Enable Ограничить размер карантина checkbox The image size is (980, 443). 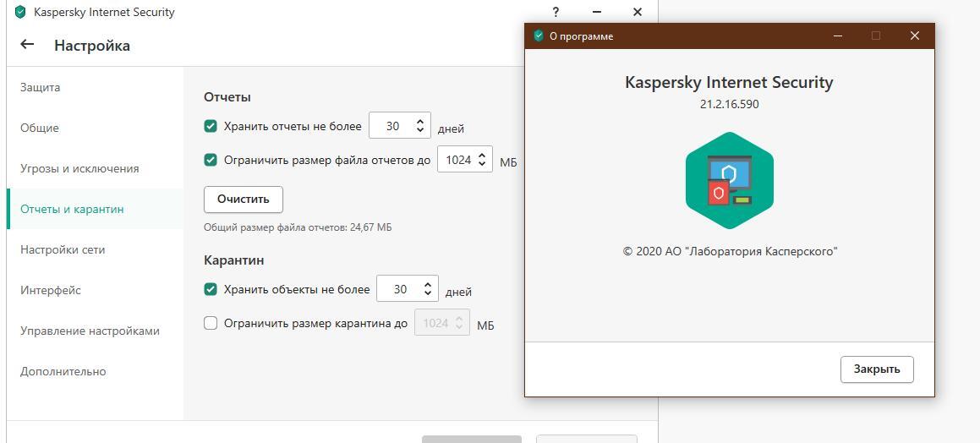click(x=211, y=323)
